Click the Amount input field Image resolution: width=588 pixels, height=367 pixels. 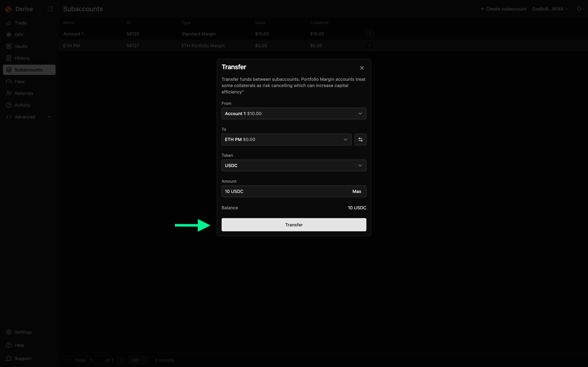tap(279, 191)
